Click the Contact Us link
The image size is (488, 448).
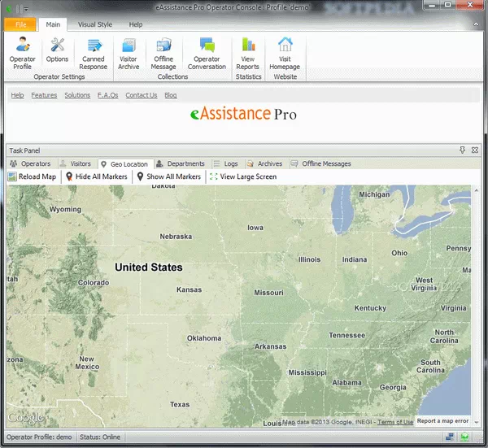pos(142,95)
